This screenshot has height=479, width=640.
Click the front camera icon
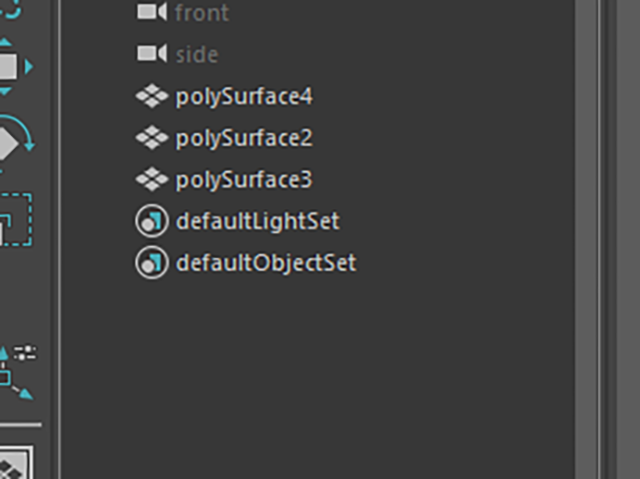point(151,12)
